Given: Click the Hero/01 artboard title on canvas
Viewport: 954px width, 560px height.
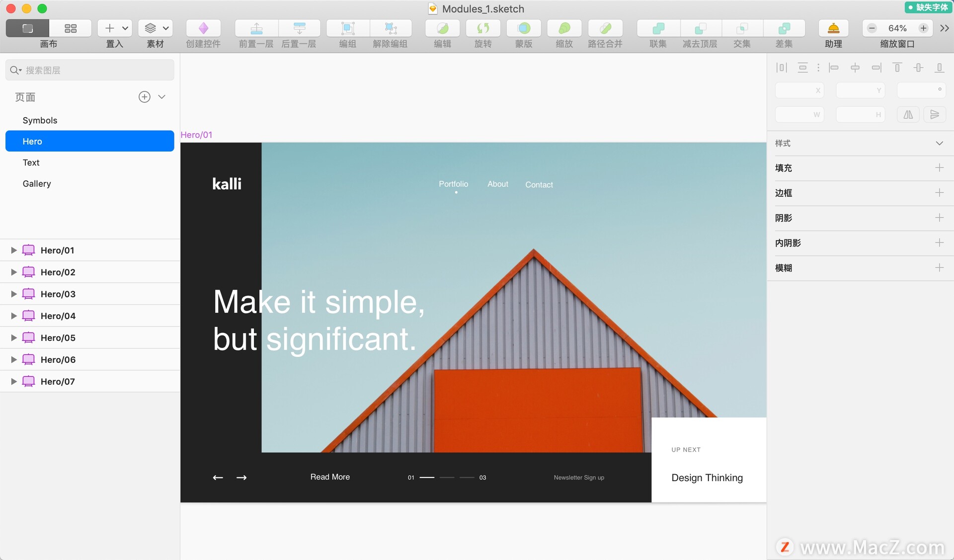Looking at the screenshot, I should pyautogui.click(x=196, y=135).
